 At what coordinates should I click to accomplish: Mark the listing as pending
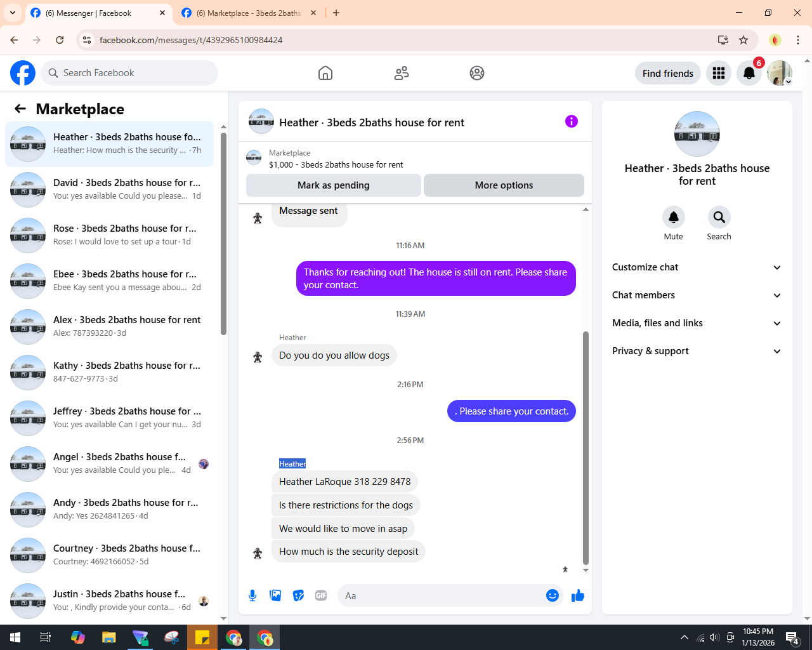(334, 185)
